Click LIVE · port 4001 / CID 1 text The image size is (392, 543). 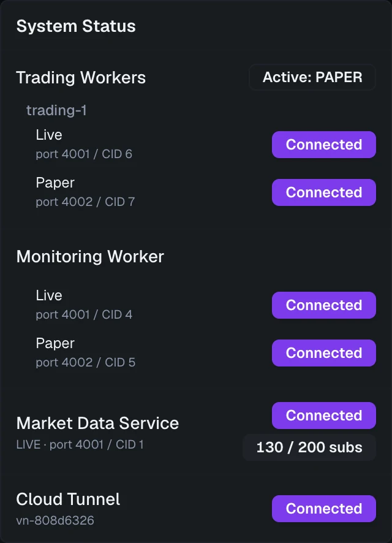pyautogui.click(x=80, y=445)
